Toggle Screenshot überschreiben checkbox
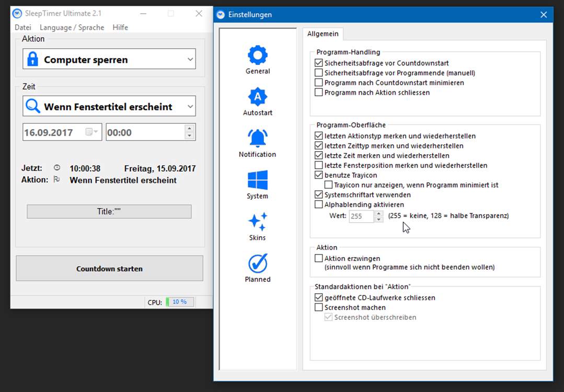This screenshot has height=392, width=564. pyautogui.click(x=328, y=317)
